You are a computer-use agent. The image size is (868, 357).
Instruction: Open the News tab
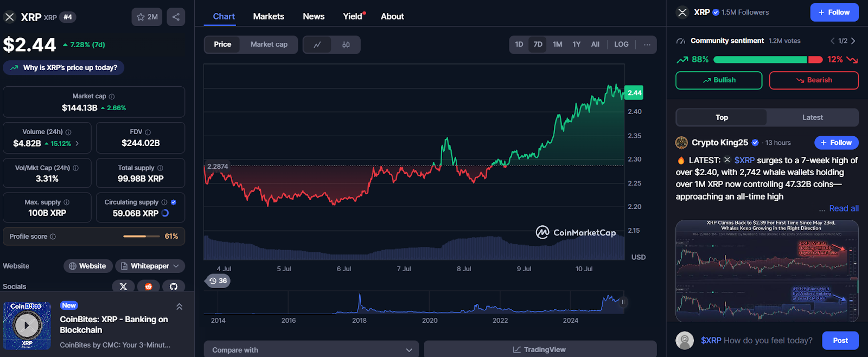click(x=314, y=16)
